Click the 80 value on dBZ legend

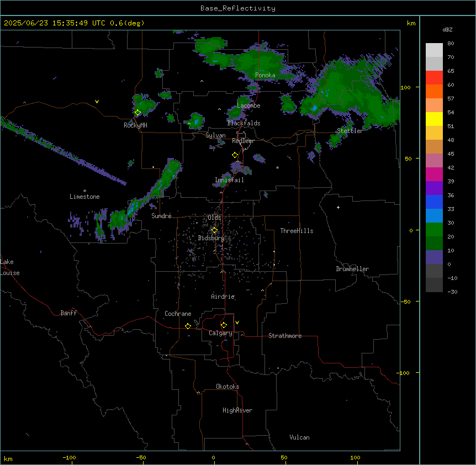pos(451,44)
